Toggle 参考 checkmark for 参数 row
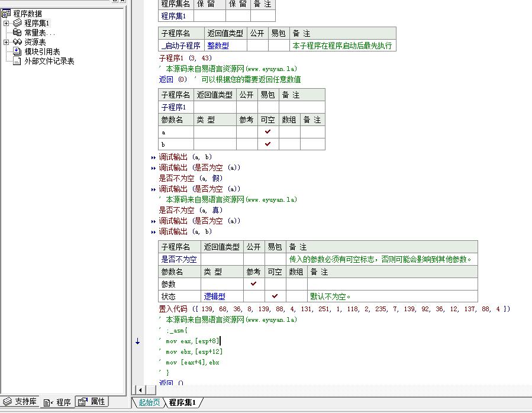This screenshot has width=532, height=413. pyautogui.click(x=254, y=283)
